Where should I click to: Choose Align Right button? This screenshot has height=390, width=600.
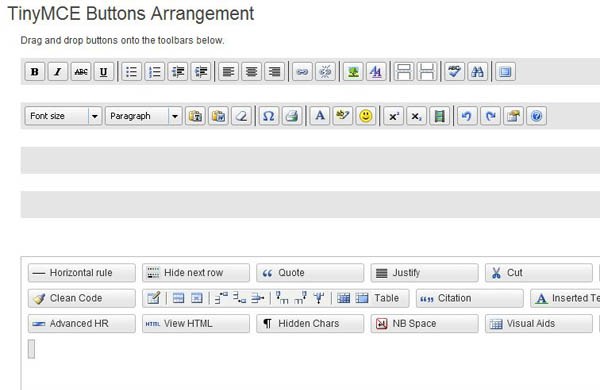(x=274, y=72)
